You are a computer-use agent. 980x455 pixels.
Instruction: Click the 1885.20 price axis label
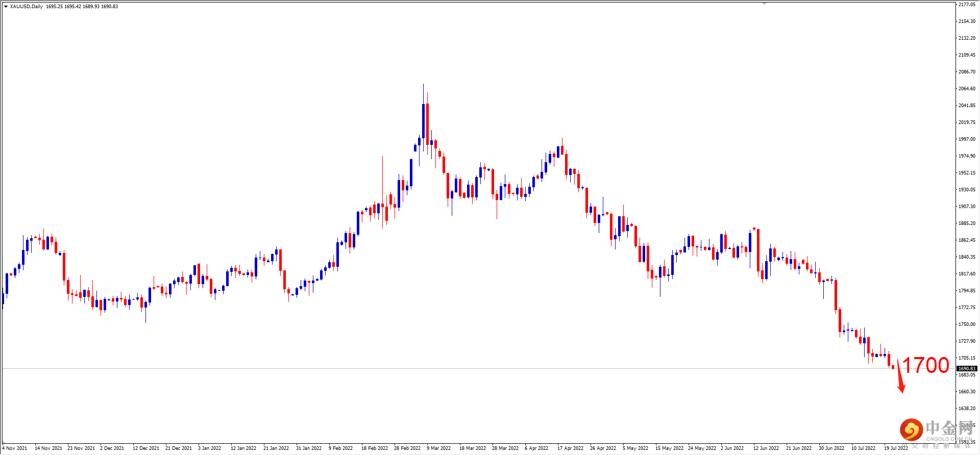point(967,223)
